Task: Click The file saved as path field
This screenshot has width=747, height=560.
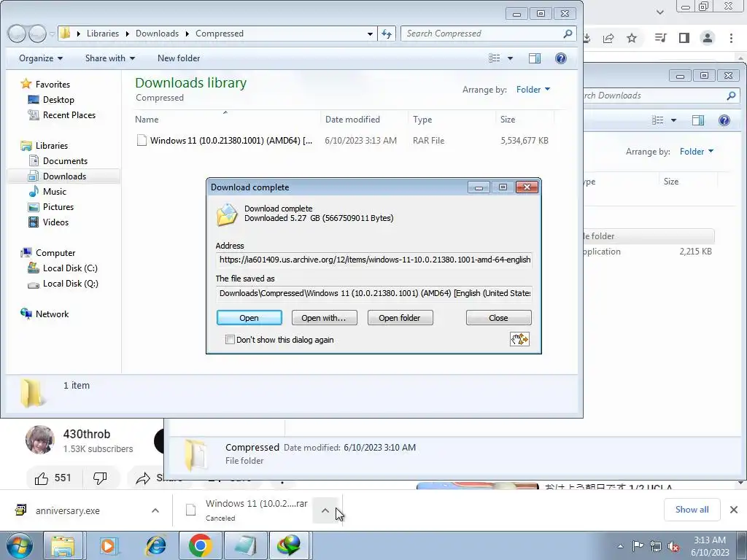Action: tap(374, 293)
